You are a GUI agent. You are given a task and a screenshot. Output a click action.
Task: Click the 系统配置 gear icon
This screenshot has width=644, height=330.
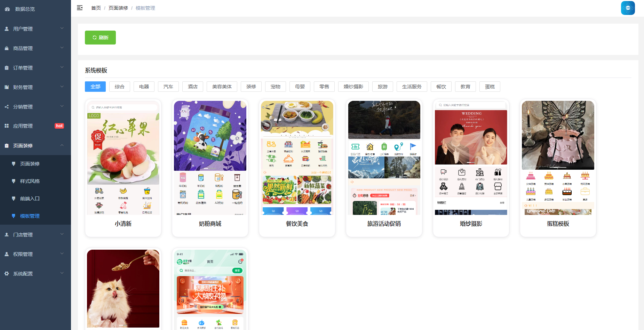click(7, 274)
